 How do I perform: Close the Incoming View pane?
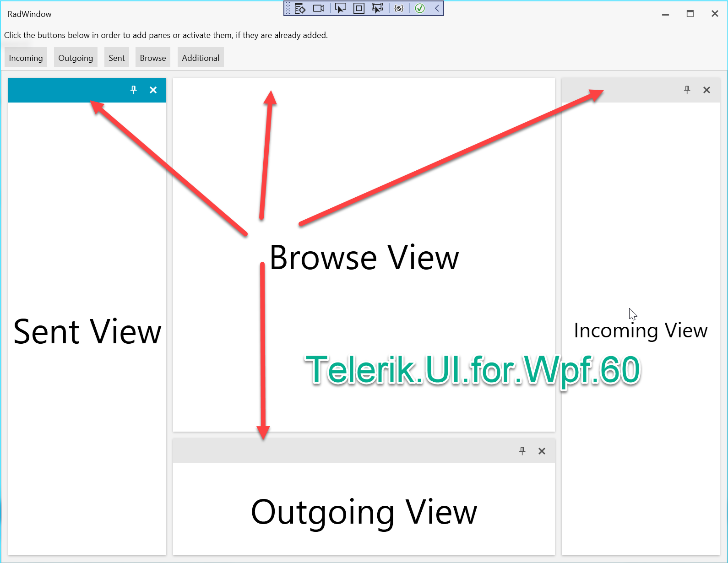[706, 90]
